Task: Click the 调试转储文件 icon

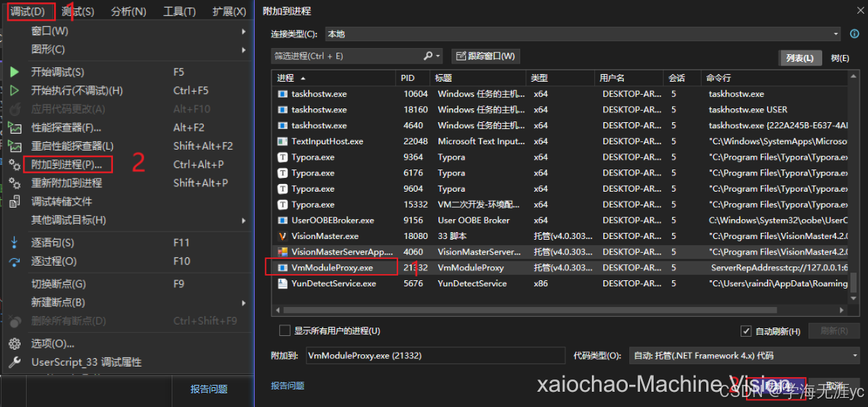Action: (x=14, y=202)
